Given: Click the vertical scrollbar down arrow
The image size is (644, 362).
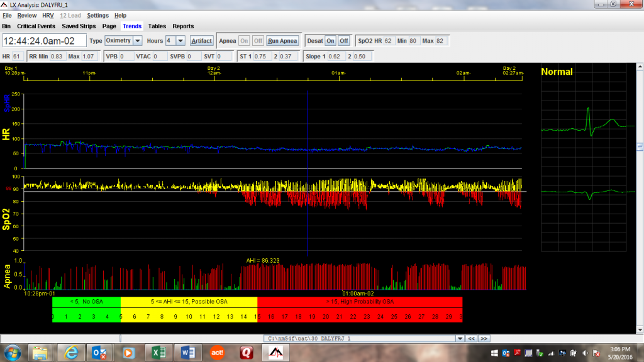Looking at the screenshot, I should [640, 329].
